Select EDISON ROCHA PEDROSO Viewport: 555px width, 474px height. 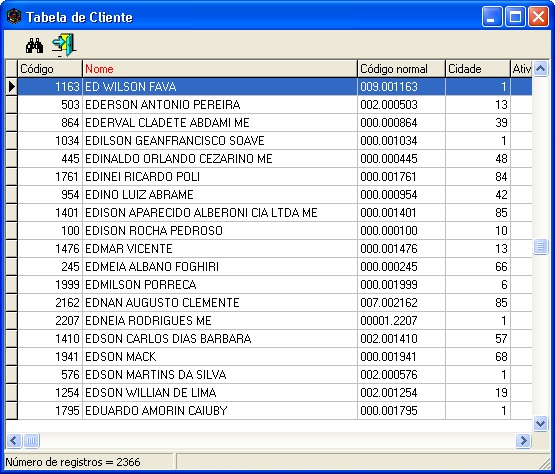pyautogui.click(x=220, y=231)
